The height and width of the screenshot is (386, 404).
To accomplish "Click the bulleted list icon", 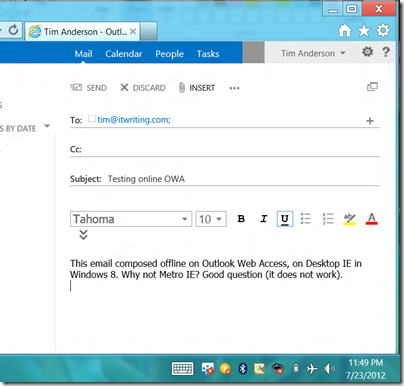I will (x=306, y=219).
